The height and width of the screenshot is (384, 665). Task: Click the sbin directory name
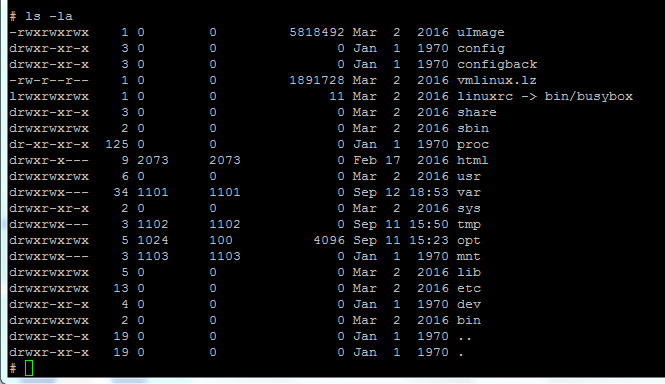click(x=473, y=128)
